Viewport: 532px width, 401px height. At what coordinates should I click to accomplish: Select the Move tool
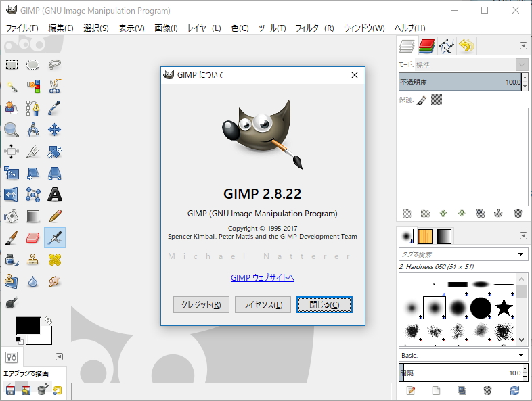coord(55,130)
